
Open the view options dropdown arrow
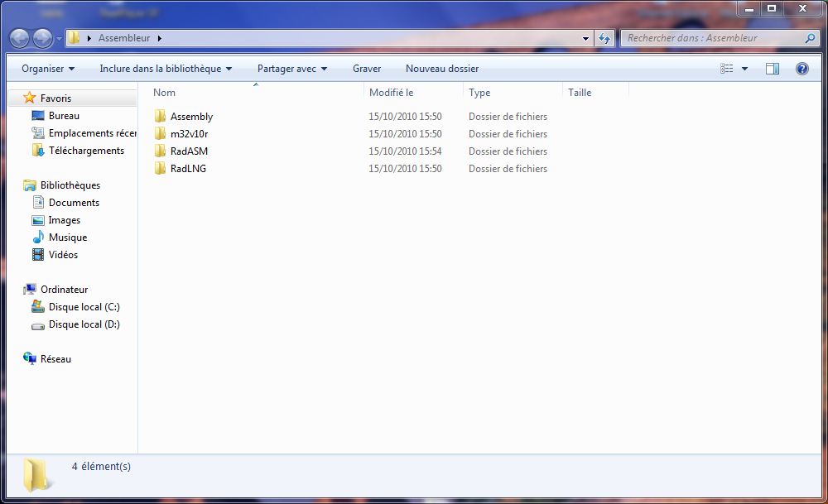coord(744,69)
